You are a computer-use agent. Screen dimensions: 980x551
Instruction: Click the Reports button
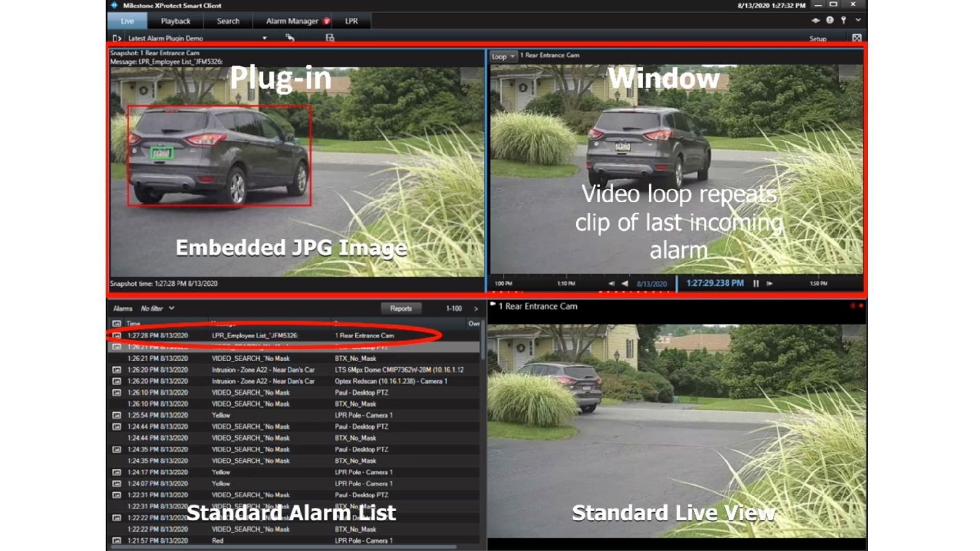tap(401, 308)
